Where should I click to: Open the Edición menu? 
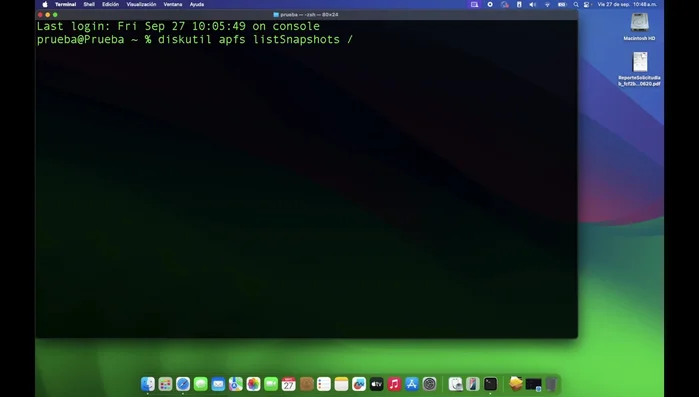(111, 4)
